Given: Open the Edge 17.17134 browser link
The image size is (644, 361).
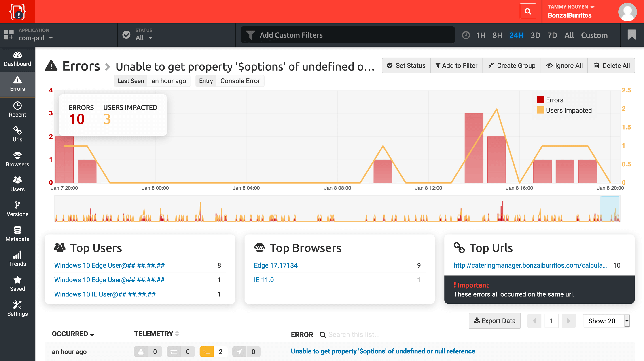Looking at the screenshot, I should 275,265.
